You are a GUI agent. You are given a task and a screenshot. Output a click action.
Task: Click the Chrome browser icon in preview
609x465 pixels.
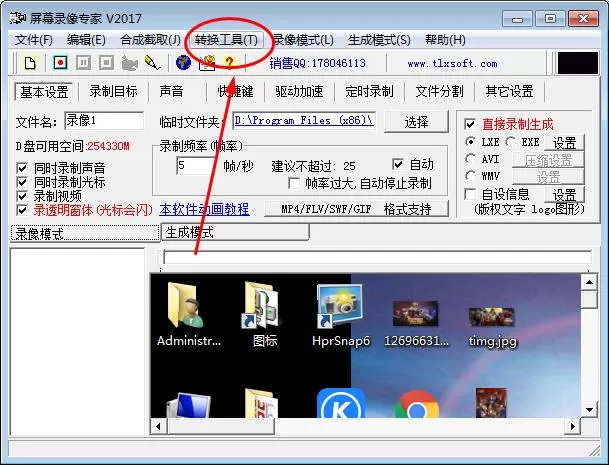[417, 405]
